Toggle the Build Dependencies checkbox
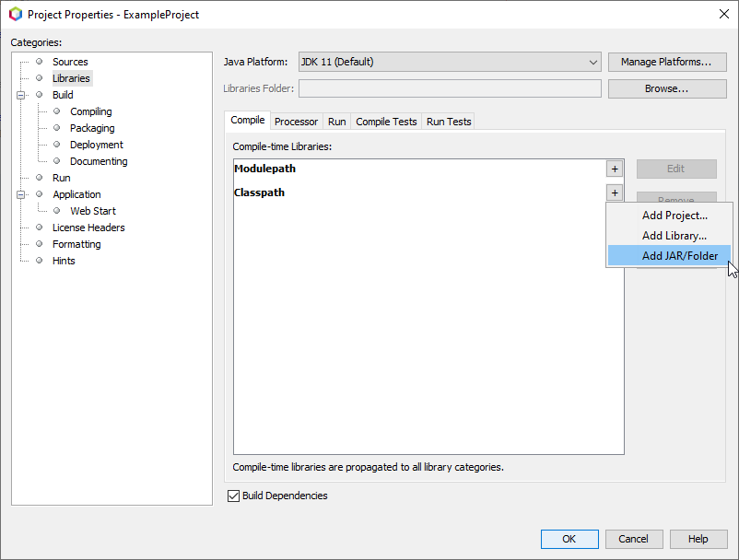This screenshot has width=739, height=560. tap(233, 496)
